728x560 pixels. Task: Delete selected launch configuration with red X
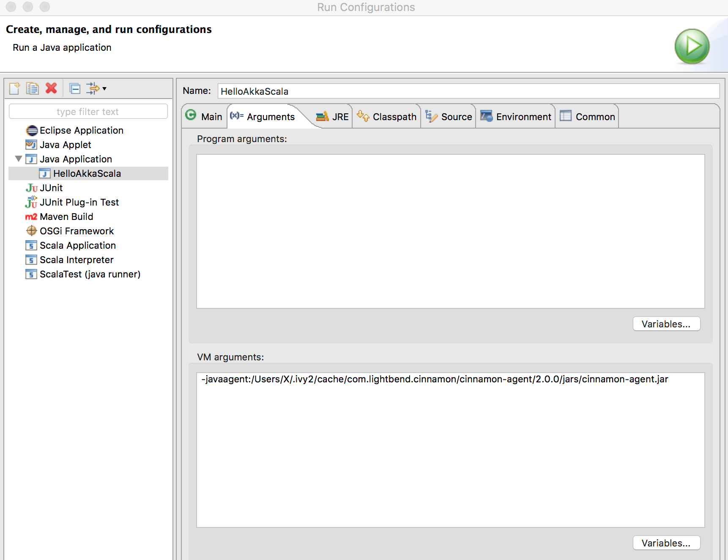(x=51, y=88)
